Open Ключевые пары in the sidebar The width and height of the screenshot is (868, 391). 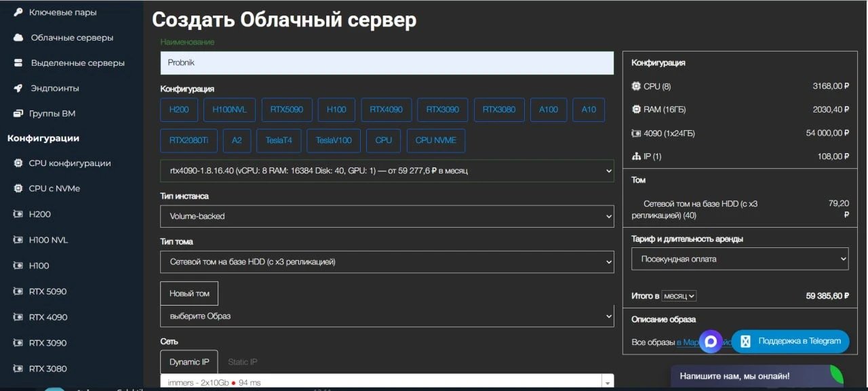coord(63,12)
